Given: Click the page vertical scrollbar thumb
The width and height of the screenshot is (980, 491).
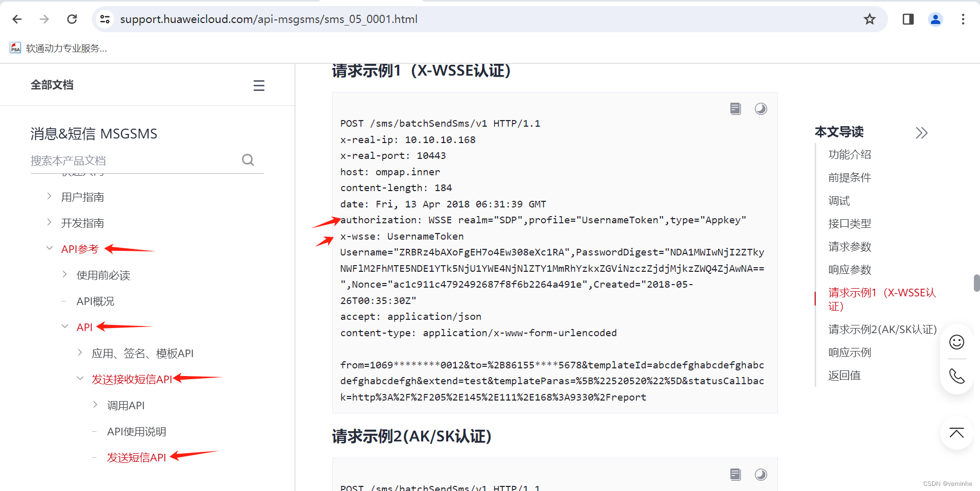Looking at the screenshot, I should tap(976, 283).
